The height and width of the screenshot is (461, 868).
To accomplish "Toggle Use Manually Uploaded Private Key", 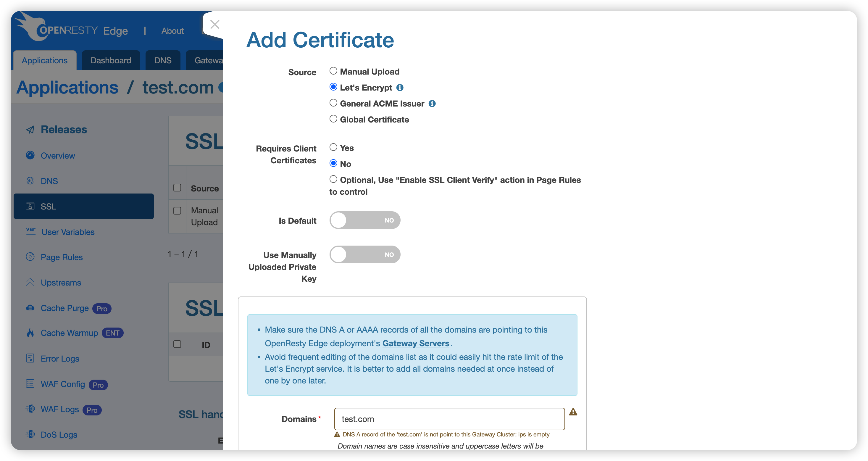I will [x=364, y=255].
